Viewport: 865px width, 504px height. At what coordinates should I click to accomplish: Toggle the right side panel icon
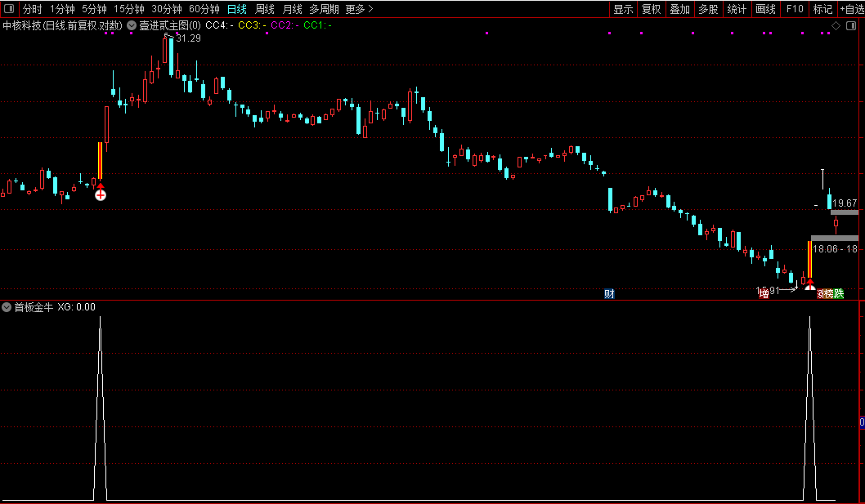[x=851, y=25]
